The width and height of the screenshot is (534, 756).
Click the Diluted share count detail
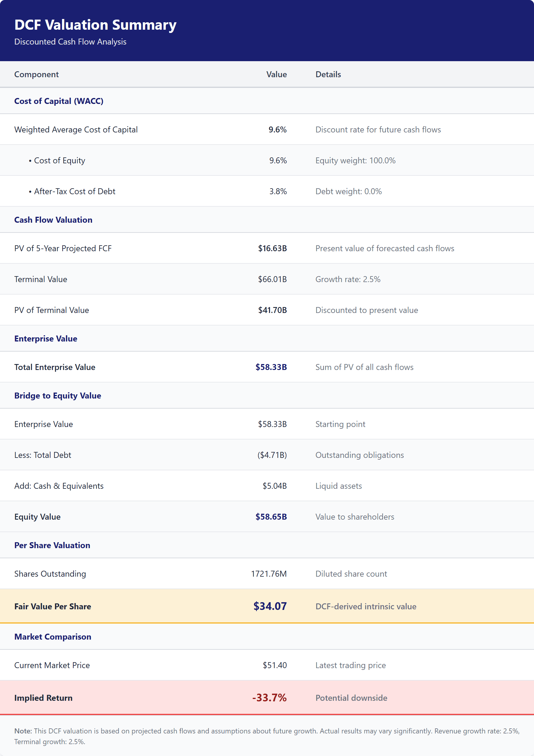coord(351,574)
